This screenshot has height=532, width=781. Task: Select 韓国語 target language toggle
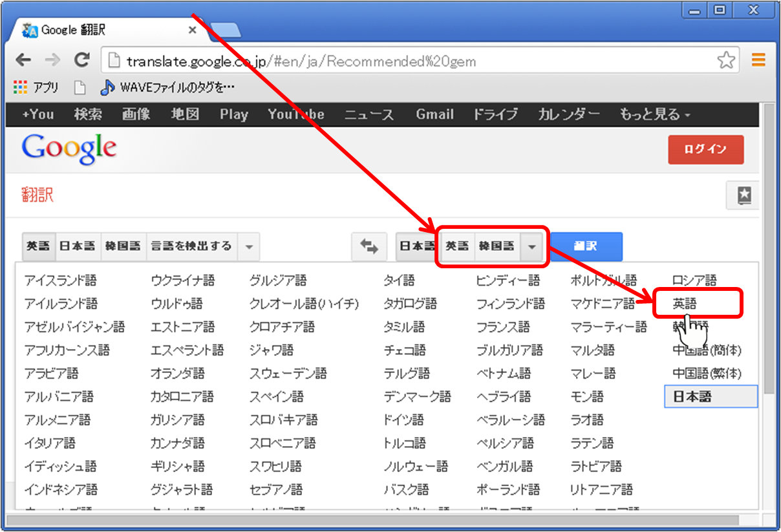(497, 246)
